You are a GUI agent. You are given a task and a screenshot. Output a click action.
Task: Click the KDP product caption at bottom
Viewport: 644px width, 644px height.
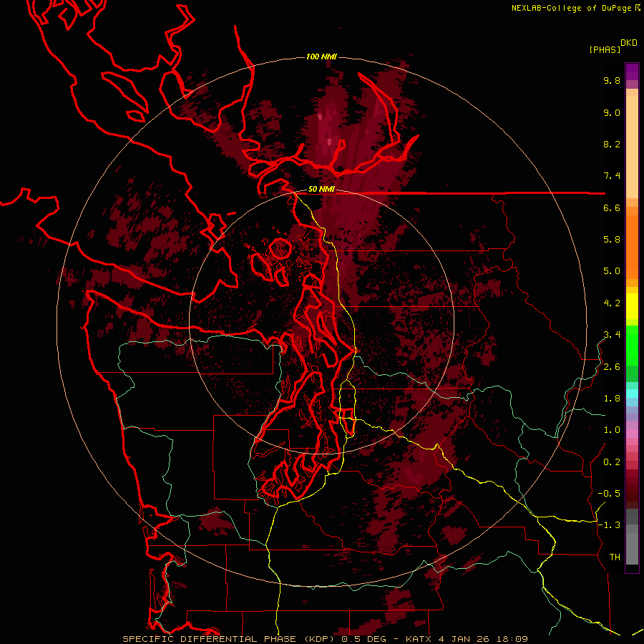point(326,639)
